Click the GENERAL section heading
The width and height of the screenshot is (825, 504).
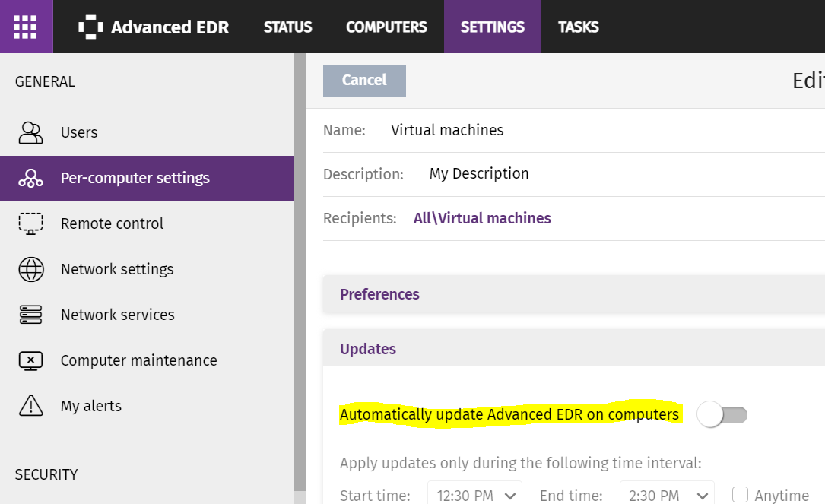tap(46, 81)
